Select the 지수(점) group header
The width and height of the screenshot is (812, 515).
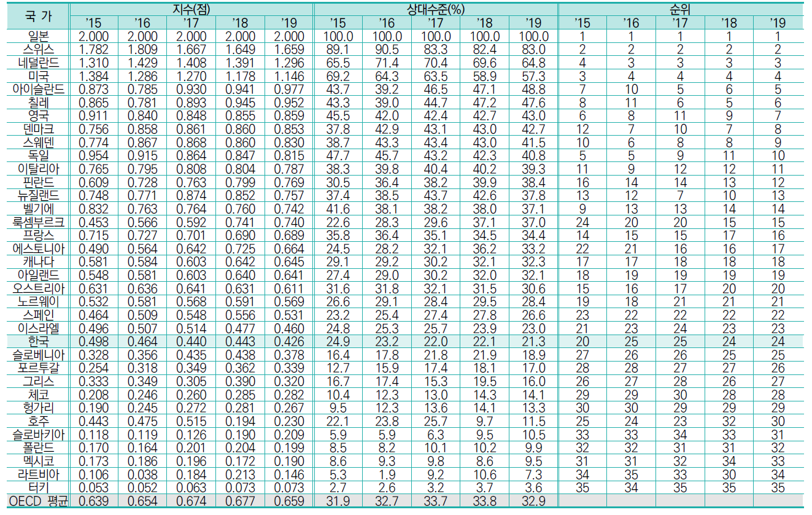click(x=191, y=9)
